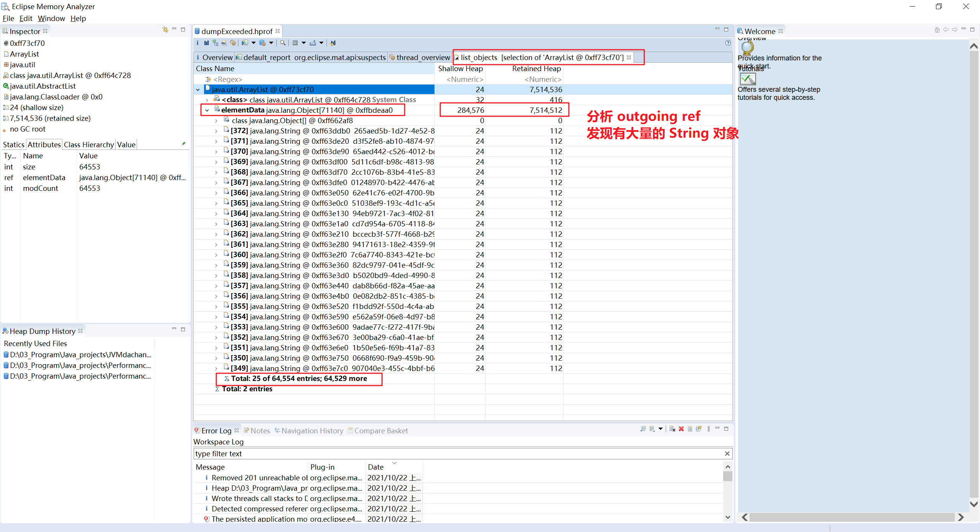Clear the Error Log filter text
The height and width of the screenshot is (532, 980).
727,454
